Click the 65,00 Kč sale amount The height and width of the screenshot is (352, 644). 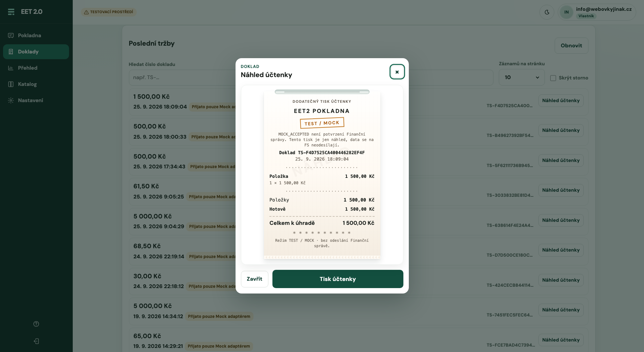click(147, 336)
